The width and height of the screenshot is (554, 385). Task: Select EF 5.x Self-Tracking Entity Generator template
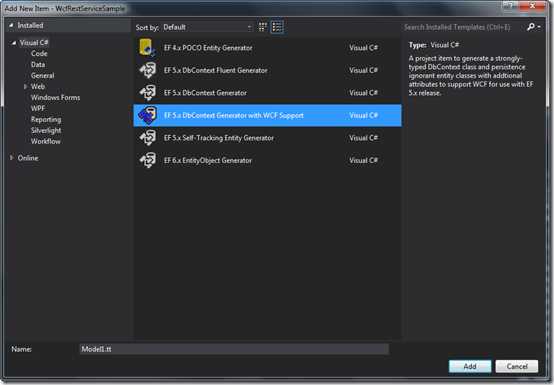(x=267, y=138)
